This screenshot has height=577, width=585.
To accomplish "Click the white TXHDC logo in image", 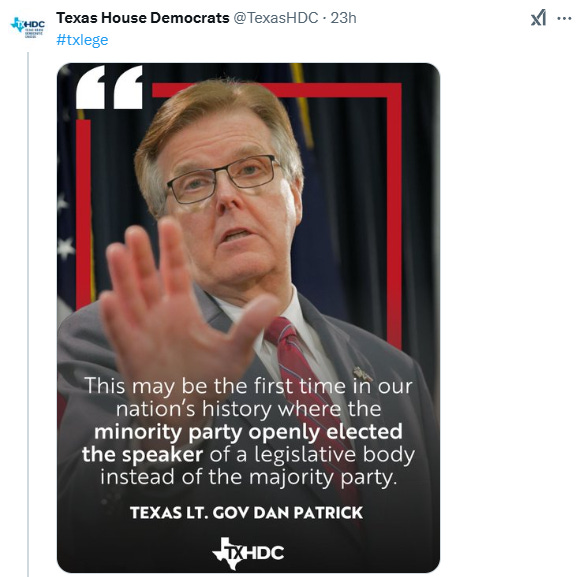I will [248, 553].
